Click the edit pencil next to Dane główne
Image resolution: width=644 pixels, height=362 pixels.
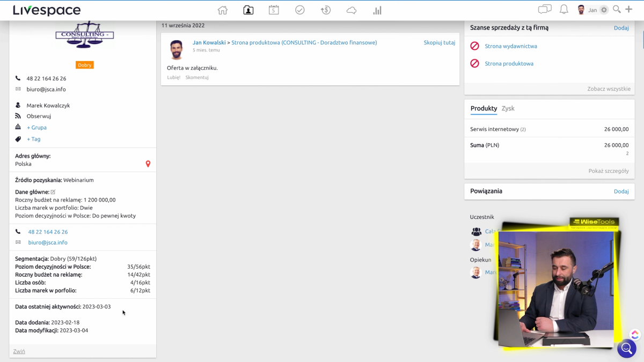[x=53, y=192]
